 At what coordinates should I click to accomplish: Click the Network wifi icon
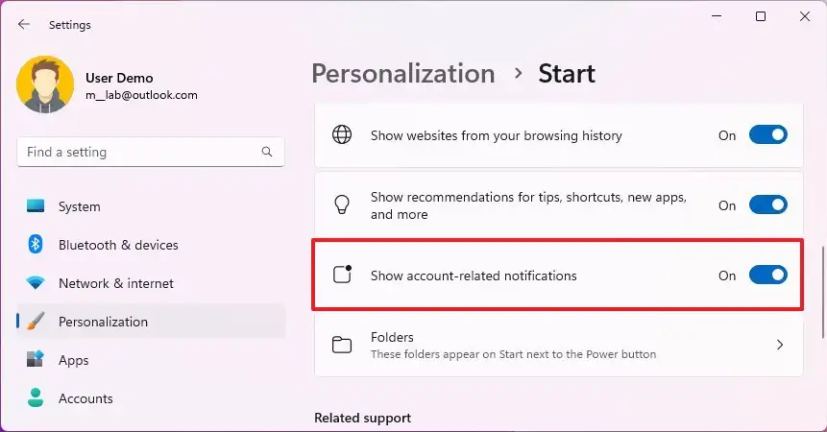tap(36, 283)
